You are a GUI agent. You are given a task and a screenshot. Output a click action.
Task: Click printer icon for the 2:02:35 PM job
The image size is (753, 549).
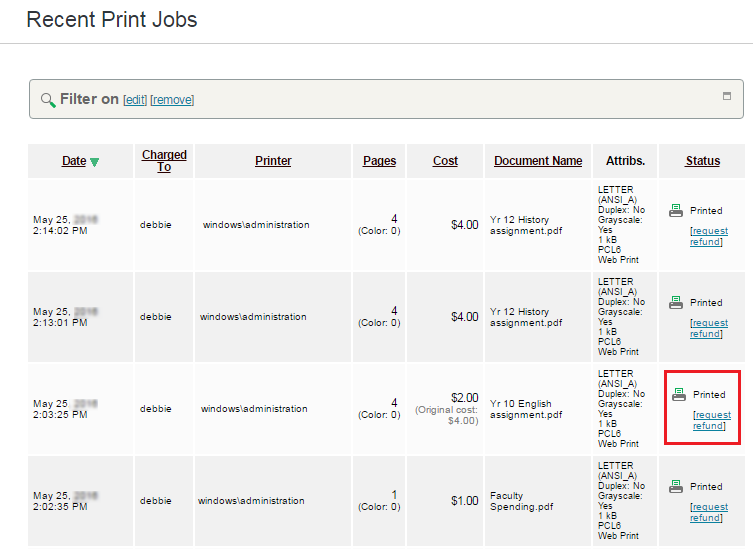pos(676,486)
